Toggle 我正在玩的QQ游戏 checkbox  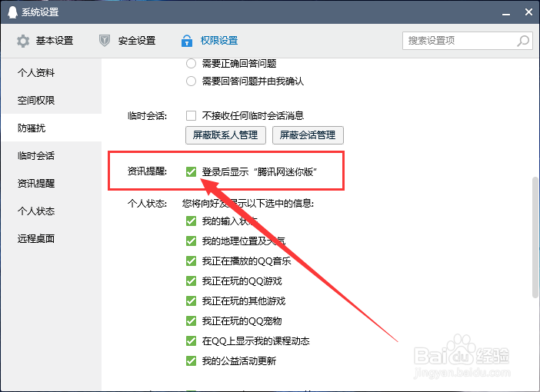coord(191,281)
